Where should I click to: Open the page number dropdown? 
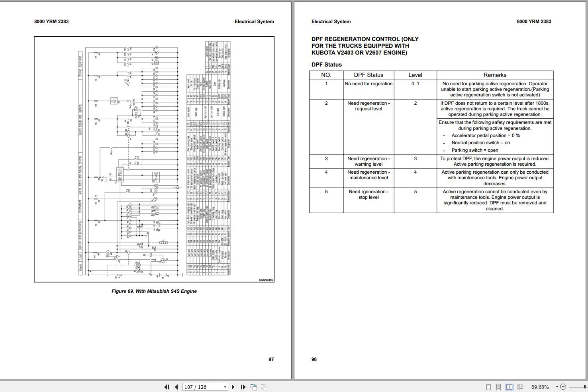(225, 387)
